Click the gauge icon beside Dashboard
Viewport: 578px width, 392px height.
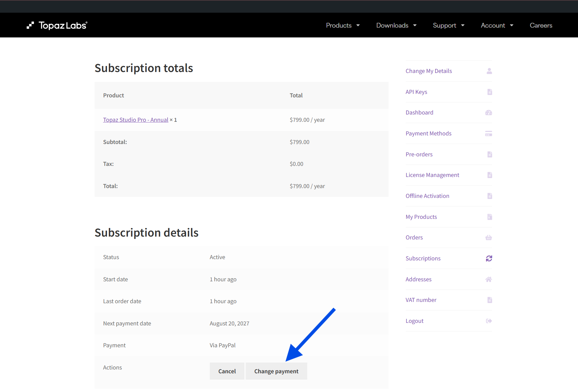[x=489, y=113]
